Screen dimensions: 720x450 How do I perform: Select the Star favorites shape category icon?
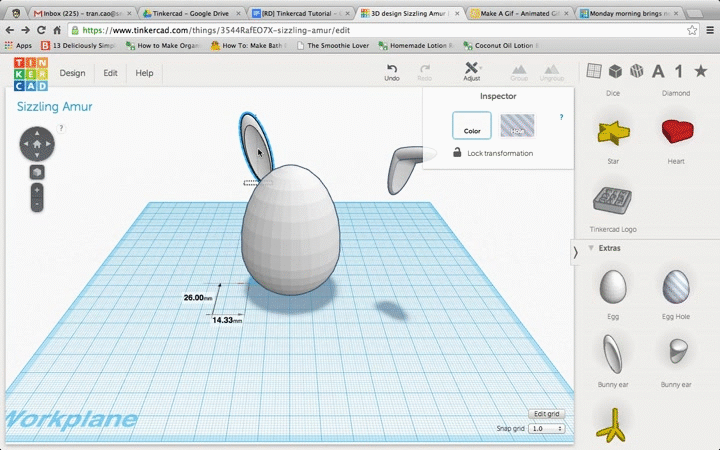coord(701,71)
